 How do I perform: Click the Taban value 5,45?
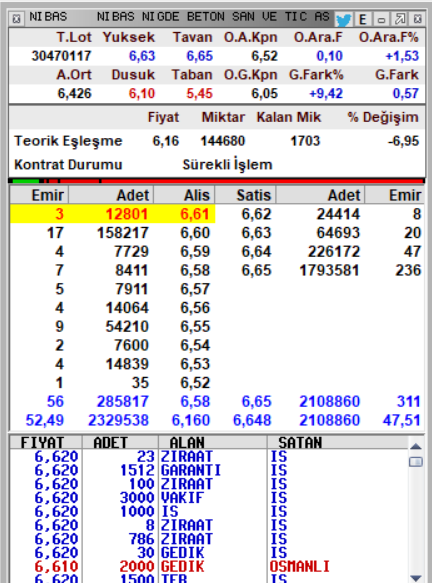(x=200, y=94)
